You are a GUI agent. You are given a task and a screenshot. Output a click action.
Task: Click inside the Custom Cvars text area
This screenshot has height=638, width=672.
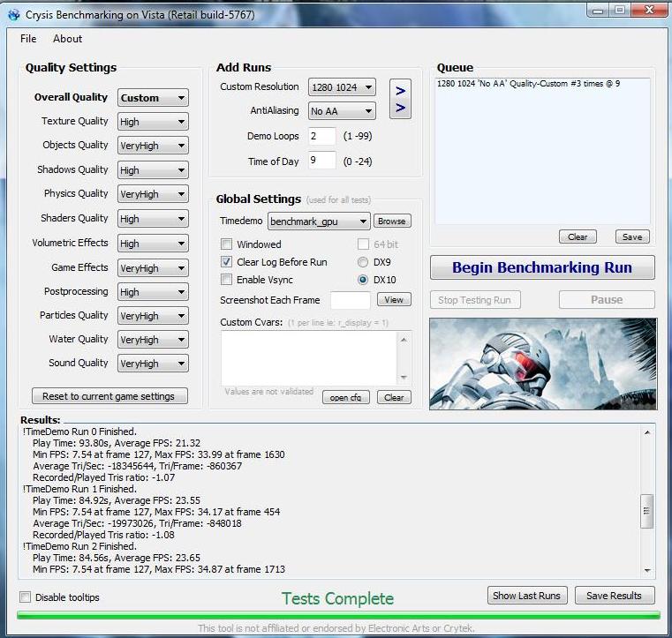(309, 358)
